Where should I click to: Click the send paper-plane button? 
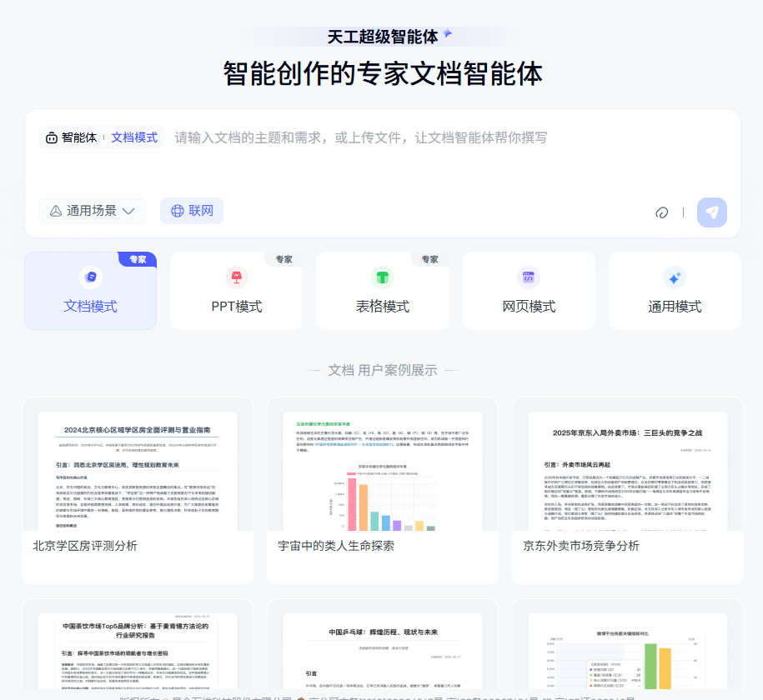tap(711, 212)
